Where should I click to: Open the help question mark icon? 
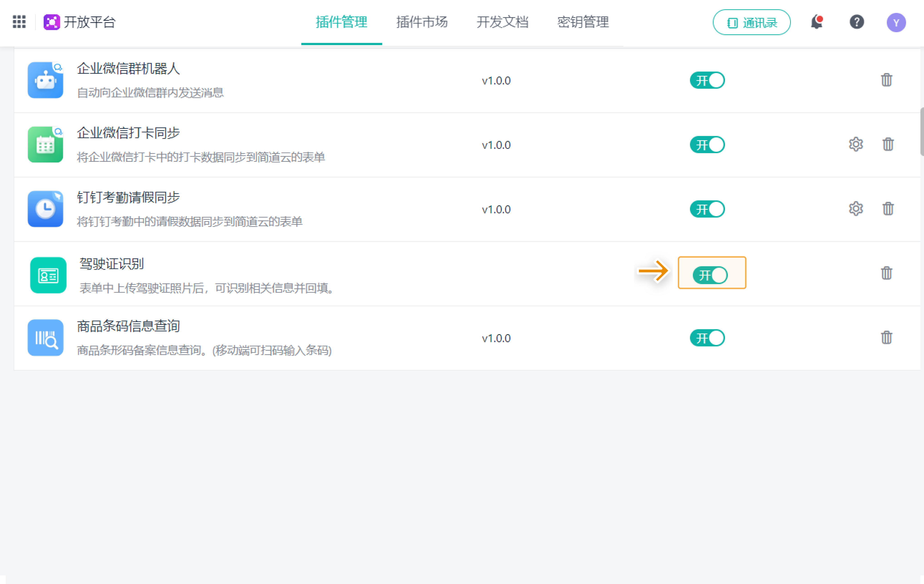[856, 22]
